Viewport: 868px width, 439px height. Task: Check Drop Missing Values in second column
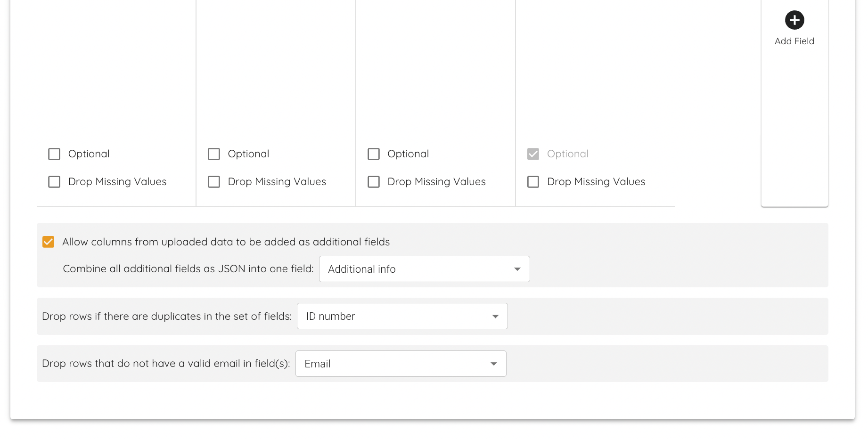(x=214, y=182)
